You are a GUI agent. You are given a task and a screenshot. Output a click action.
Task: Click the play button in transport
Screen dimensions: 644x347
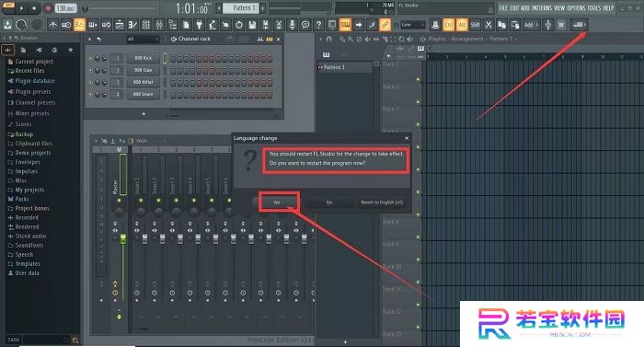(x=21, y=7)
